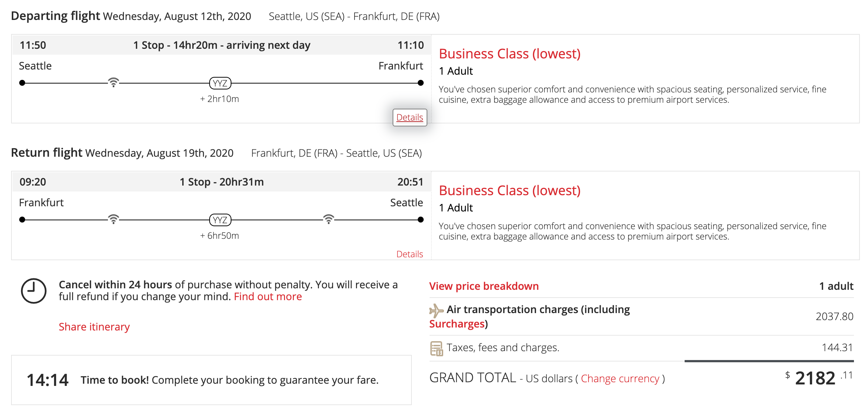Click the Wi-Fi icon on the departing flight
This screenshot has width=868, height=414.
click(x=113, y=82)
